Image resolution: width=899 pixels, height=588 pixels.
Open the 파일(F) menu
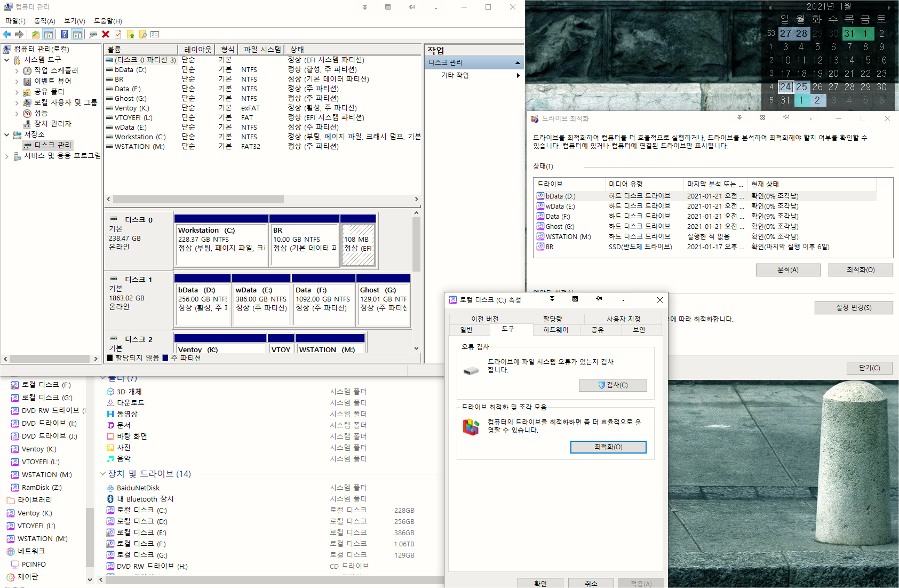click(15, 21)
